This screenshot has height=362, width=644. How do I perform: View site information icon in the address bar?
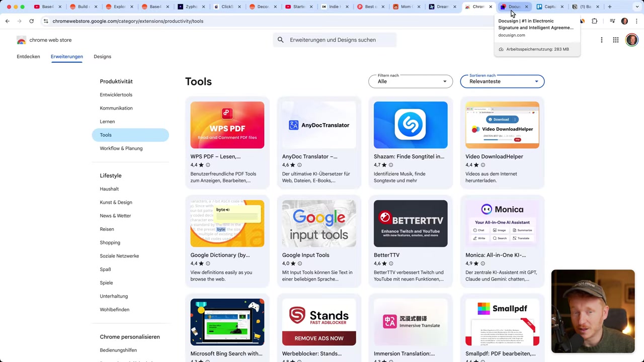click(46, 21)
